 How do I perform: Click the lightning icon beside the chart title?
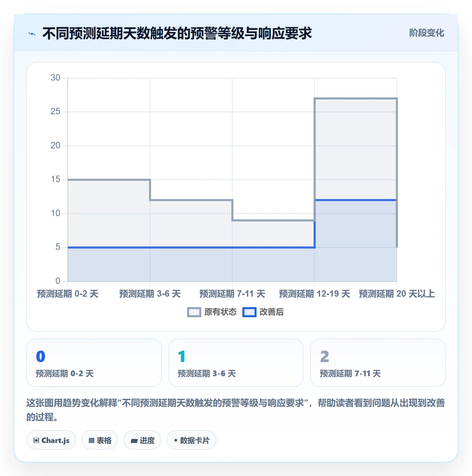pyautogui.click(x=32, y=34)
